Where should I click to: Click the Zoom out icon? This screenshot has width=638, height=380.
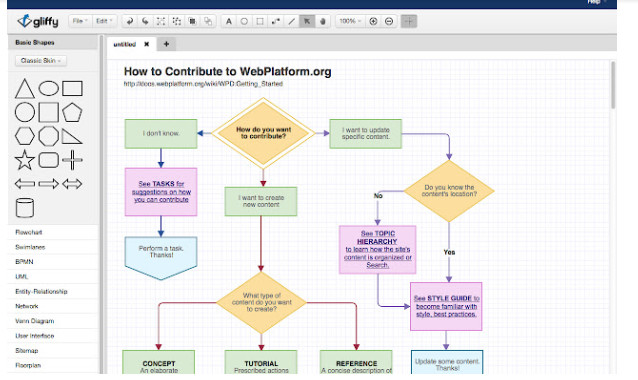[x=389, y=21]
